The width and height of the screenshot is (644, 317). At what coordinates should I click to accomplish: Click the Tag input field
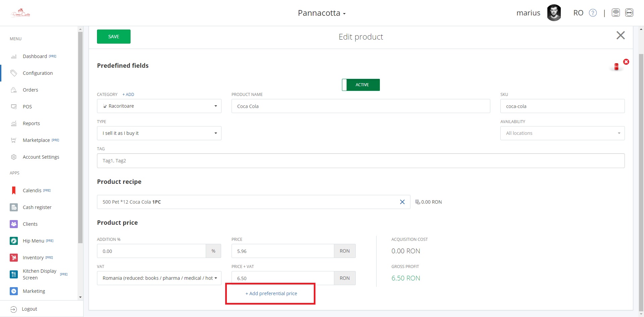click(x=361, y=161)
